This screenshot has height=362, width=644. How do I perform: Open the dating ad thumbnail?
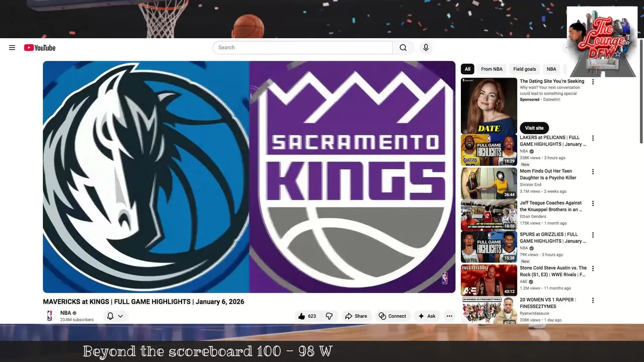tap(489, 106)
